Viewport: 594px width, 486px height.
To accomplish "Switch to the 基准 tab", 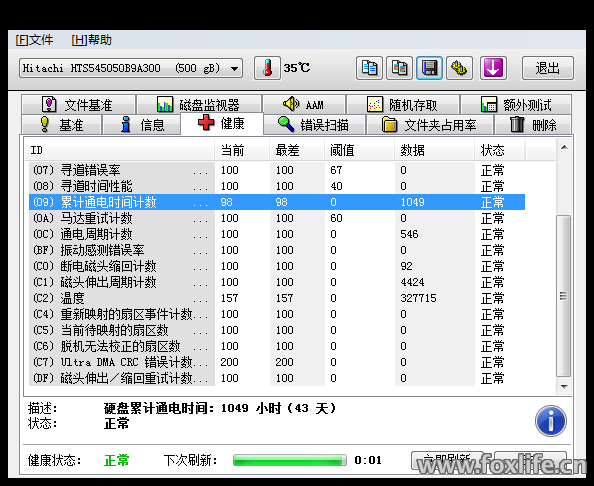I will [62, 125].
